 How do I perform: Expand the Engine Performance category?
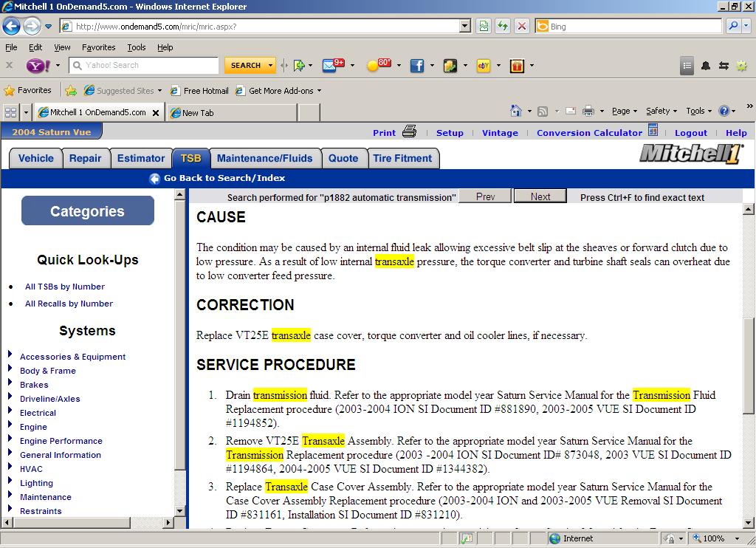[x=61, y=440]
